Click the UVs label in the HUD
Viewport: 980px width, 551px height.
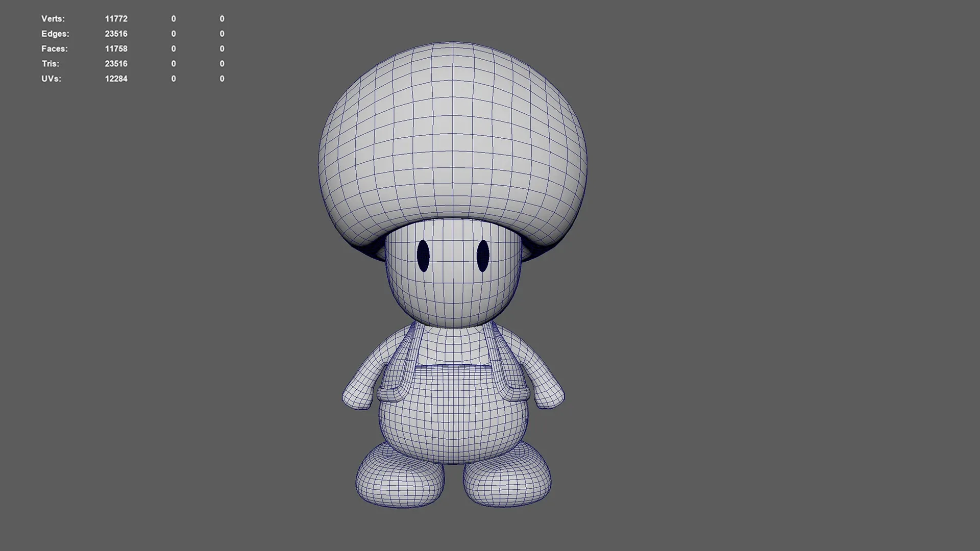(51, 79)
